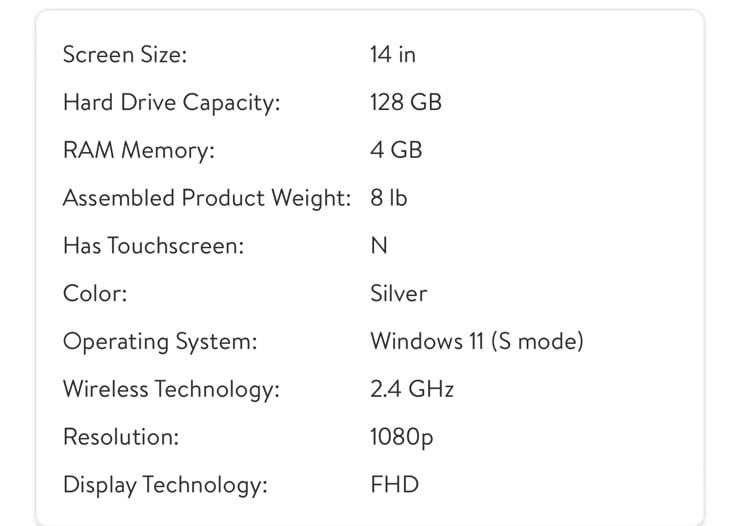Click the Resolution label
Image resolution: width=740 pixels, height=526 pixels.
pos(121,437)
